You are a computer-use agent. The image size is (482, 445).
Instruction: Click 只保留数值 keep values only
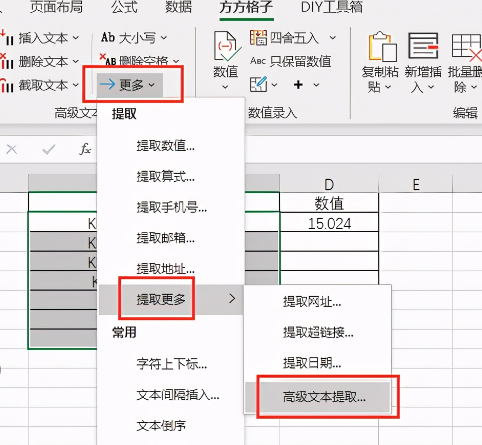click(x=291, y=61)
